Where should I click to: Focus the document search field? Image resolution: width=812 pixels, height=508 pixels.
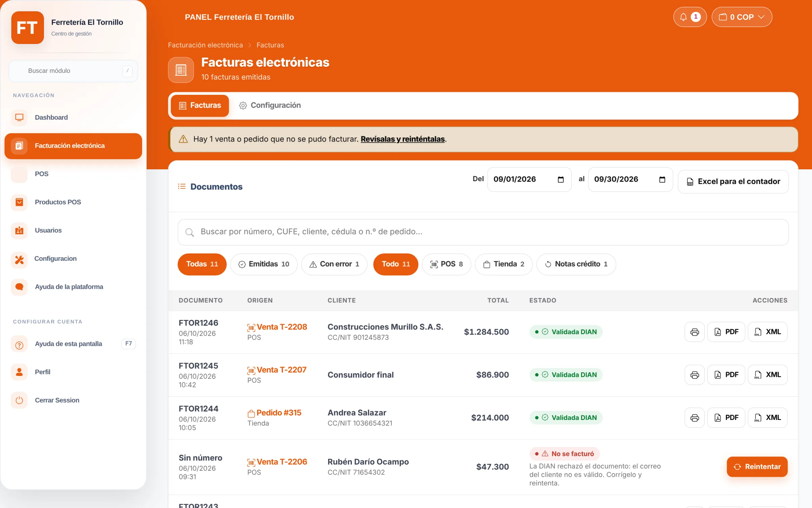[x=483, y=232]
